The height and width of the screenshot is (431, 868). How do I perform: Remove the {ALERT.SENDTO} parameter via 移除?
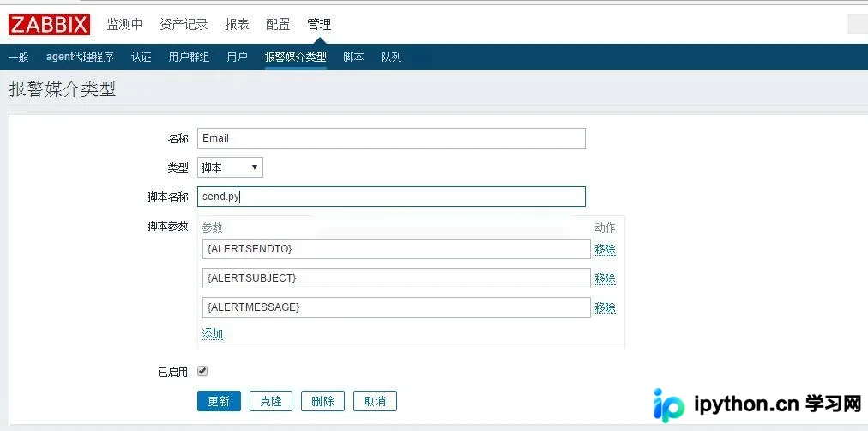tap(605, 249)
